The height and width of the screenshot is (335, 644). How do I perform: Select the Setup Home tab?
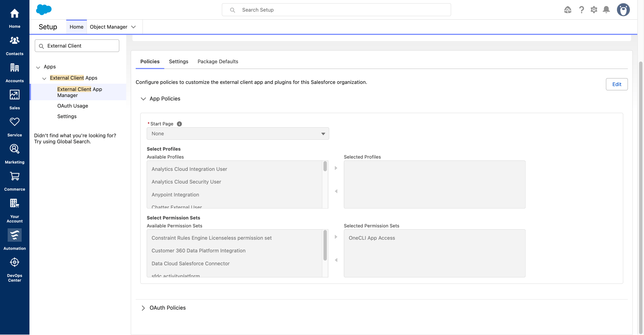pyautogui.click(x=77, y=27)
